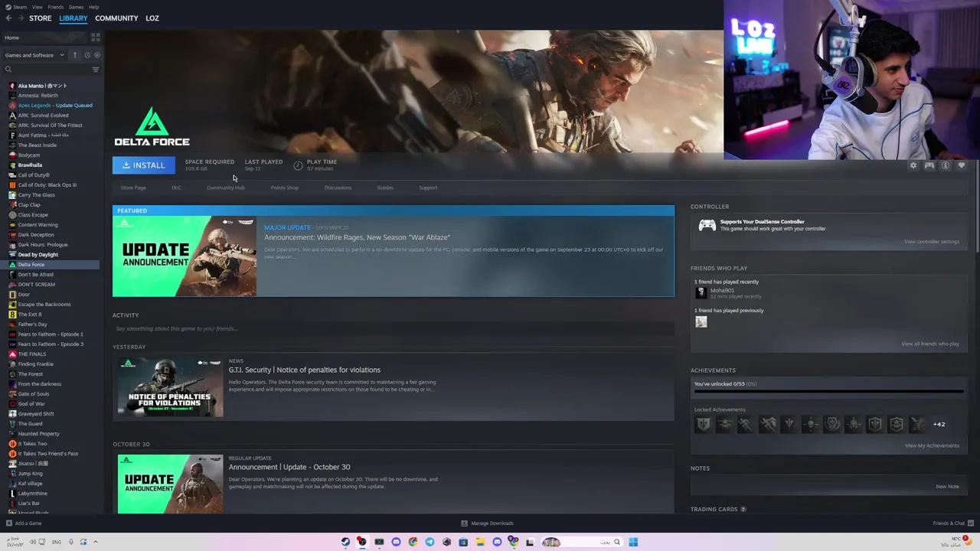Click the play time clock icon
Image resolution: width=980 pixels, height=551 pixels.
click(x=298, y=165)
